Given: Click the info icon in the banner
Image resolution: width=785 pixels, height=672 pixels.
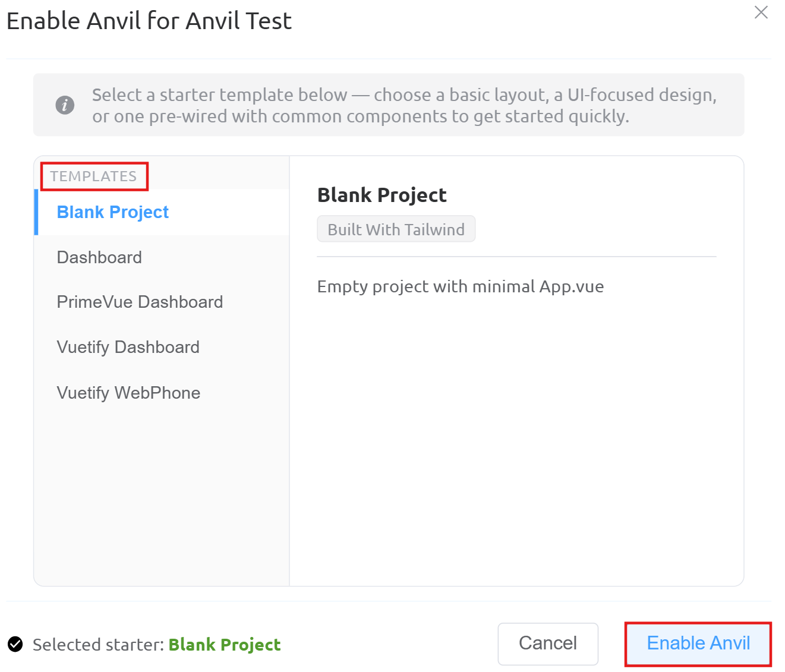Looking at the screenshot, I should coord(65,105).
